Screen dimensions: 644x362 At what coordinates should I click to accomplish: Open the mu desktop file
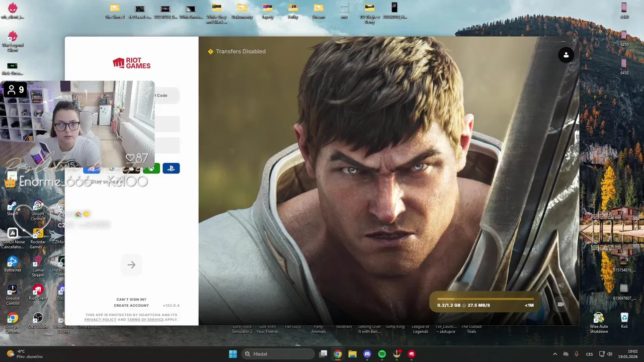(x=344, y=11)
